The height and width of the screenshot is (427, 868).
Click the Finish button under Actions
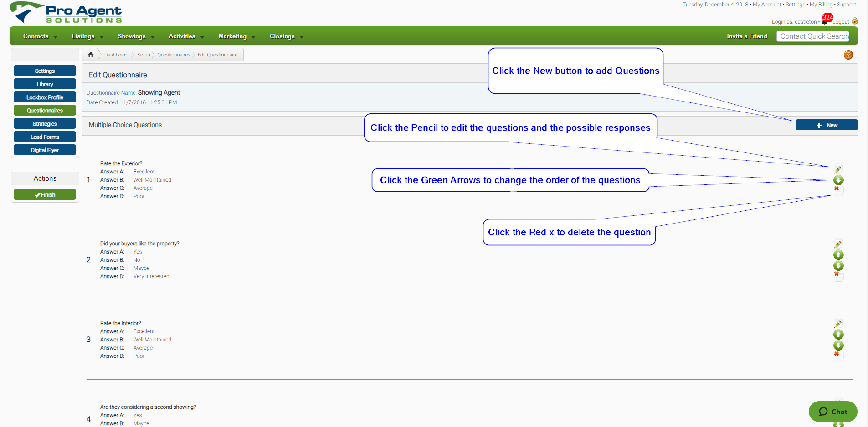click(x=45, y=195)
